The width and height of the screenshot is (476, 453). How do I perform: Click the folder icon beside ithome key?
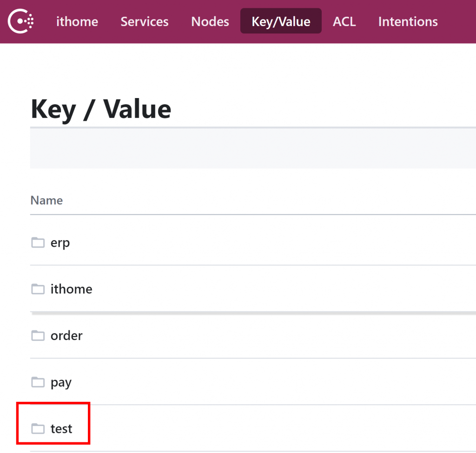coord(38,289)
